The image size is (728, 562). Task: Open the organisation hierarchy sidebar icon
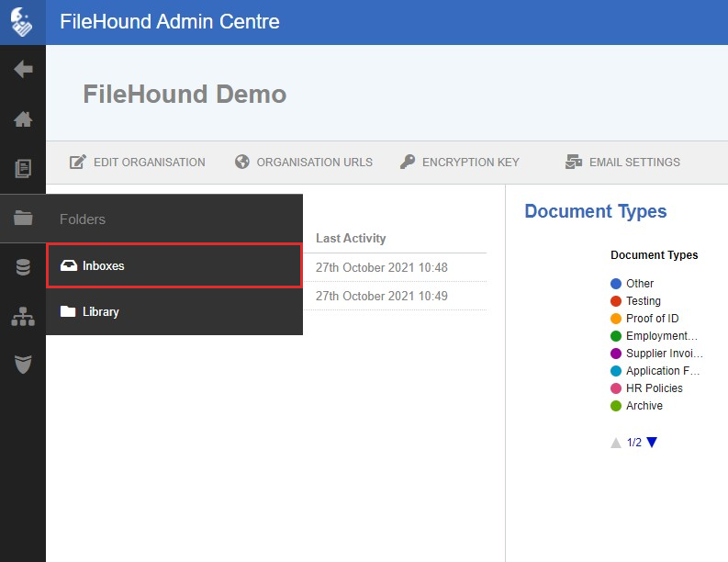pos(23,316)
